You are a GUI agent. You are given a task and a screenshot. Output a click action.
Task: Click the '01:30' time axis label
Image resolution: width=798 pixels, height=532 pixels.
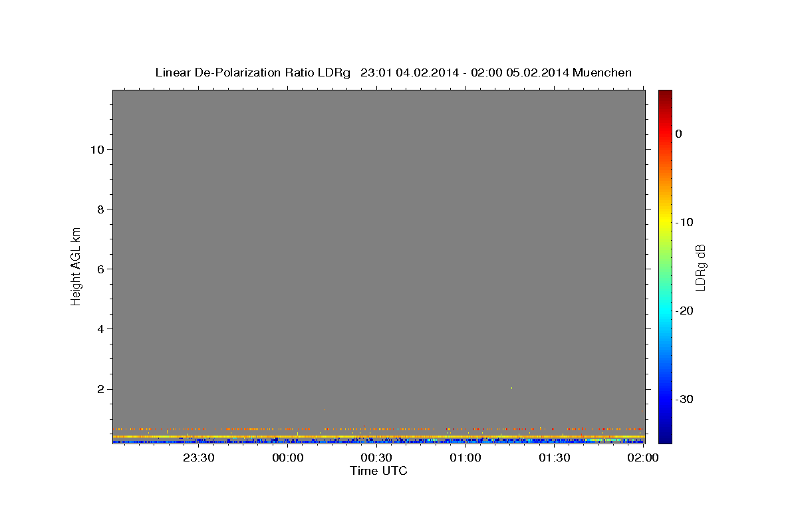[x=555, y=458]
